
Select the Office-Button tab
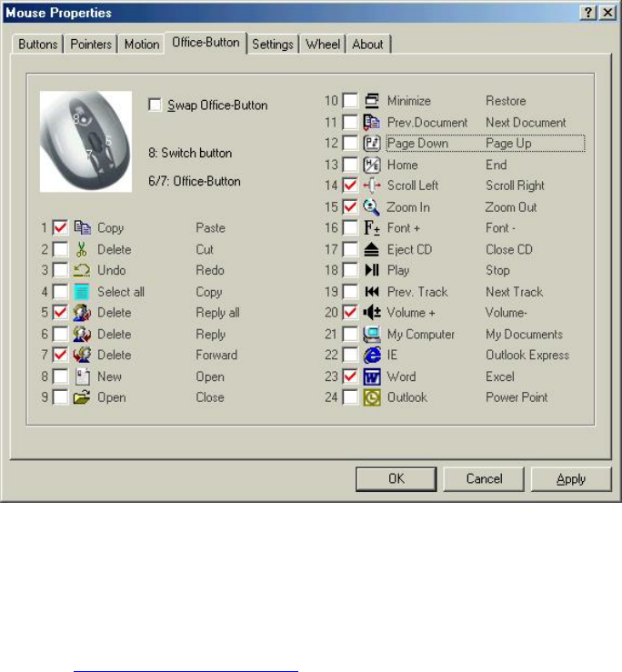(x=206, y=43)
